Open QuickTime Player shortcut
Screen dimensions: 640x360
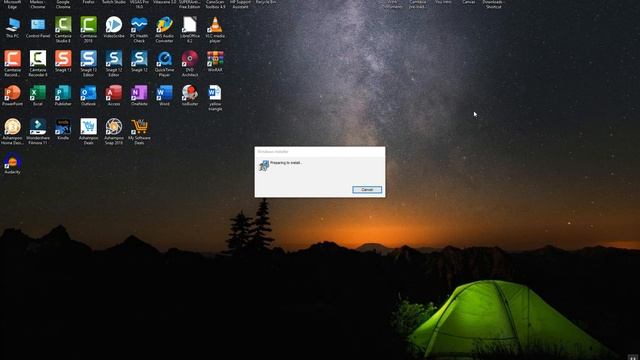tap(164, 63)
